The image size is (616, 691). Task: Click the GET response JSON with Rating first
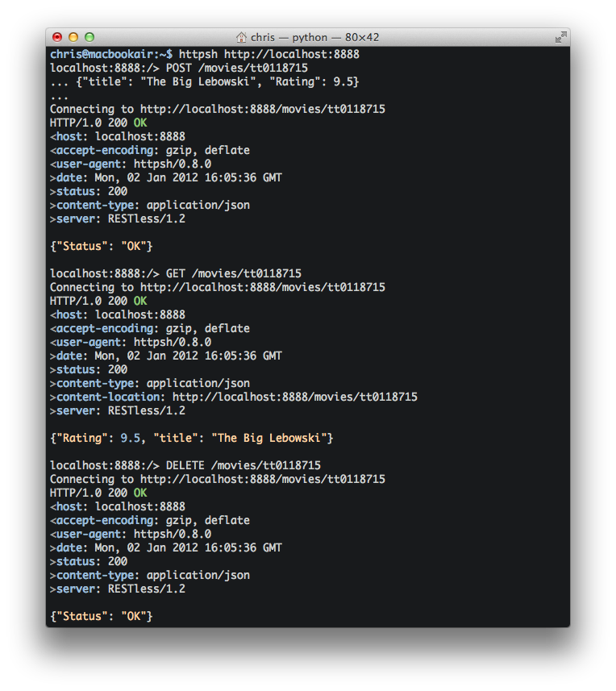coord(192,438)
